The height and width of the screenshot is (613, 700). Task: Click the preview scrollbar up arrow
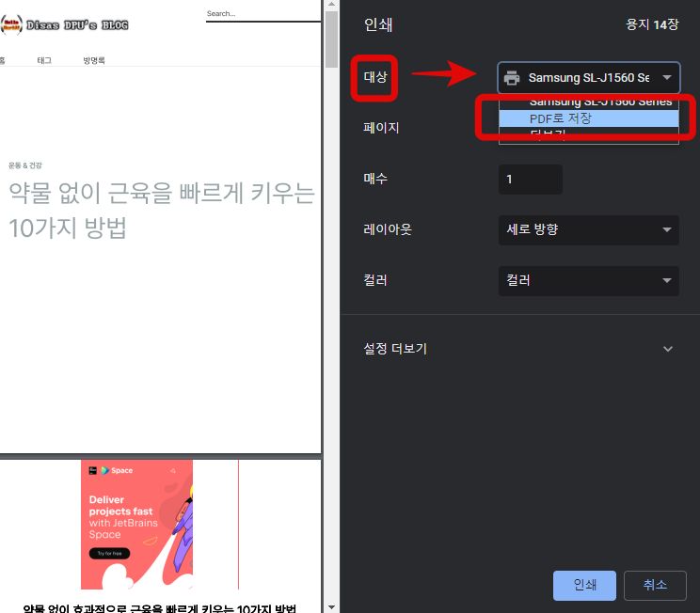(331, 5)
